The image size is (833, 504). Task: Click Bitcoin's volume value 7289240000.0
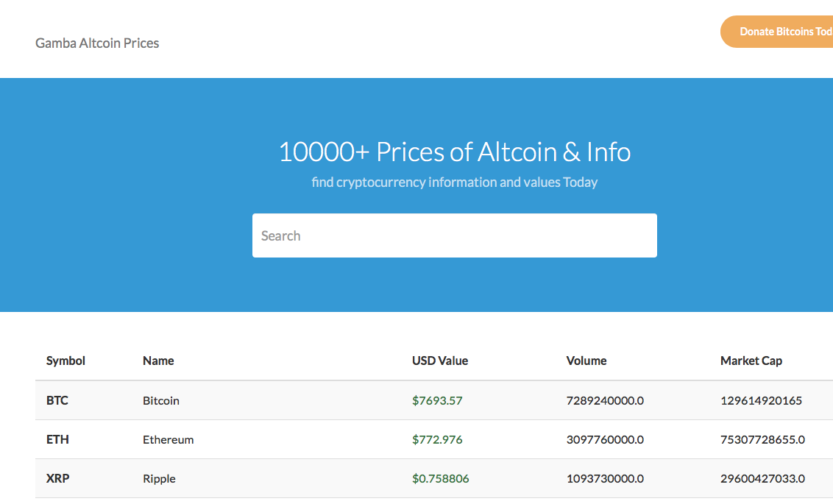605,401
